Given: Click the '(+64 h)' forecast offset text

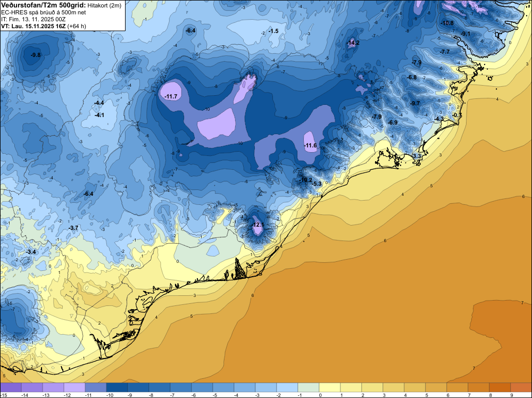Looking at the screenshot, I should coord(77,26).
